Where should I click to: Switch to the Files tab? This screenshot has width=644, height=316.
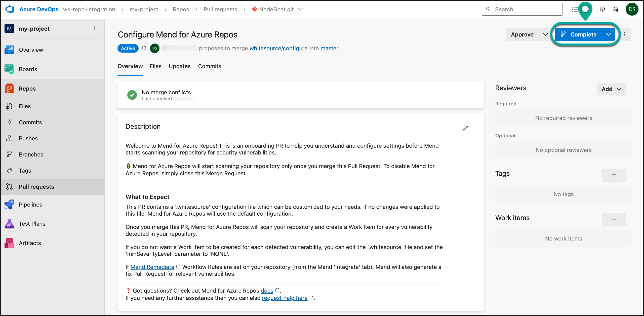155,66
